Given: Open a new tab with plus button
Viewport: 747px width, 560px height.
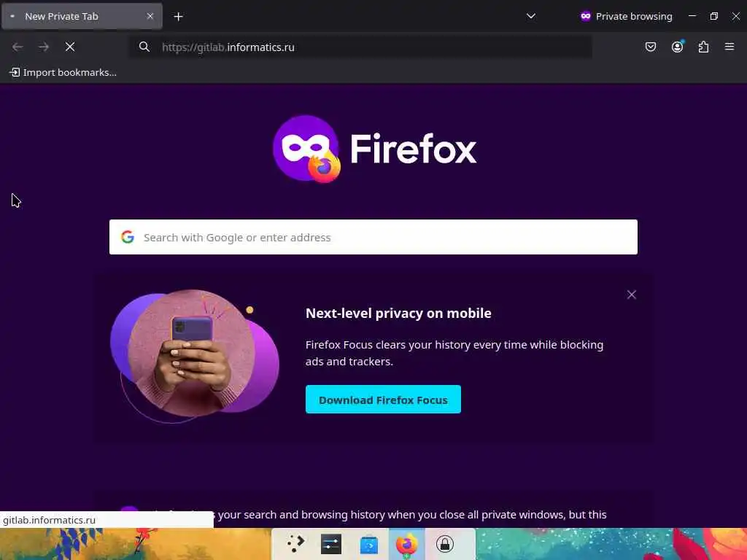Looking at the screenshot, I should click(178, 17).
